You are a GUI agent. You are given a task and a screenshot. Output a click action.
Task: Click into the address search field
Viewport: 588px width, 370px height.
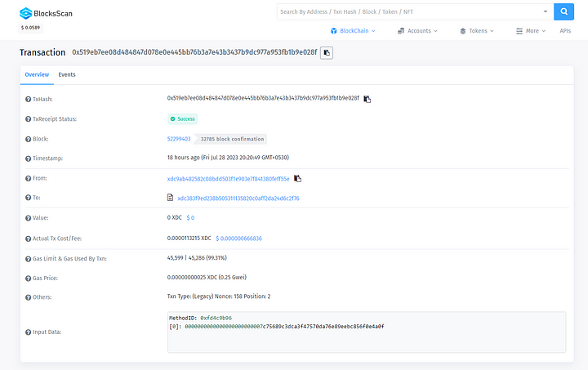point(408,11)
